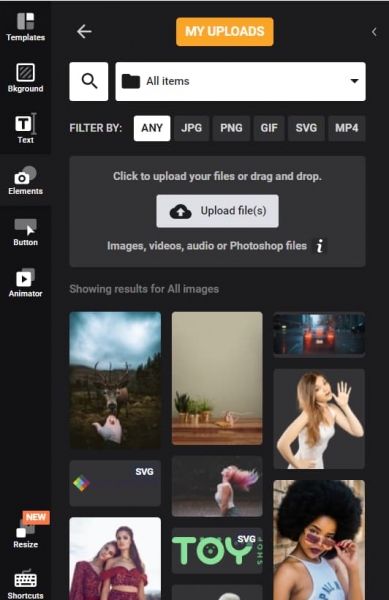The width and height of the screenshot is (389, 600).
Task: Open the Button sidebar tool
Action: click(25, 232)
